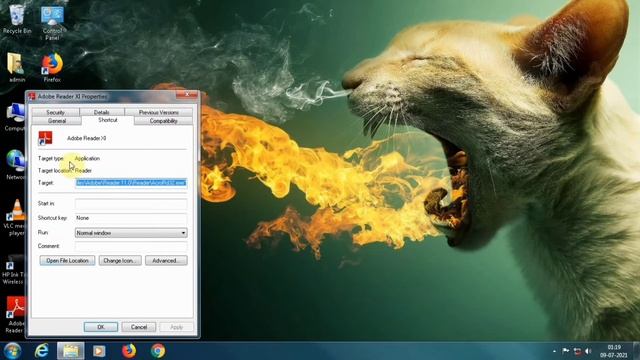This screenshot has height=360, width=640.
Task: Click the Start in input field
Action: click(131, 203)
